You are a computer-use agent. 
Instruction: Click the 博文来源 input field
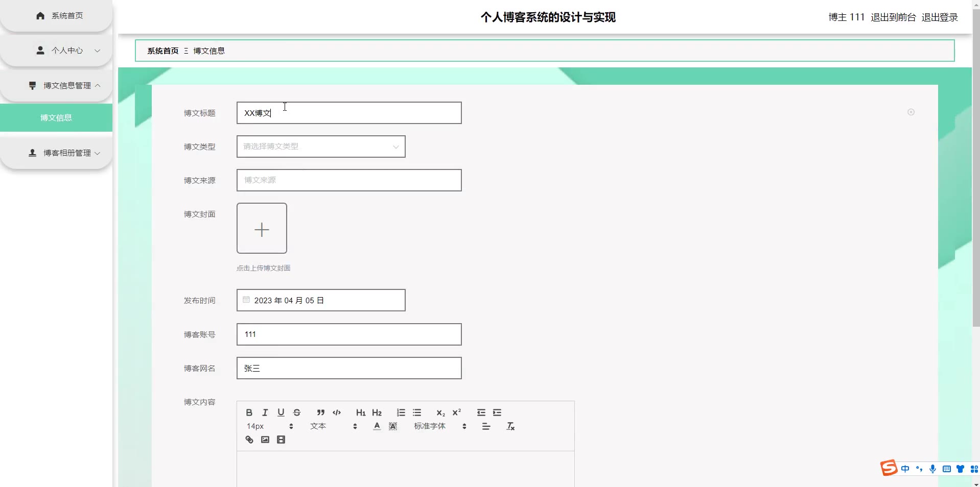click(349, 180)
